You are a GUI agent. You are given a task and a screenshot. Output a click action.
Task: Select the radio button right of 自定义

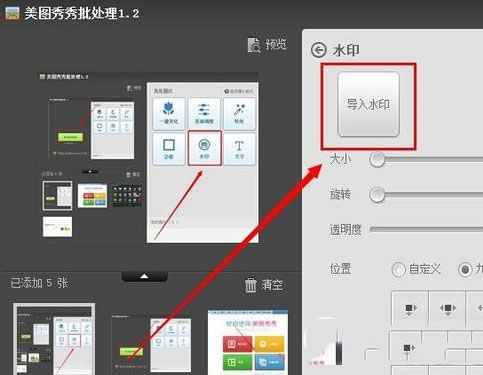tap(465, 269)
